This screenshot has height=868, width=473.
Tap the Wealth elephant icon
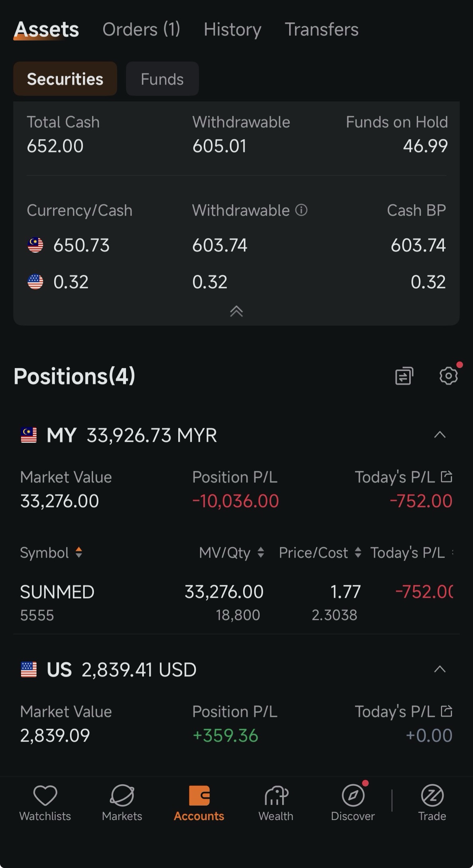coord(276,795)
